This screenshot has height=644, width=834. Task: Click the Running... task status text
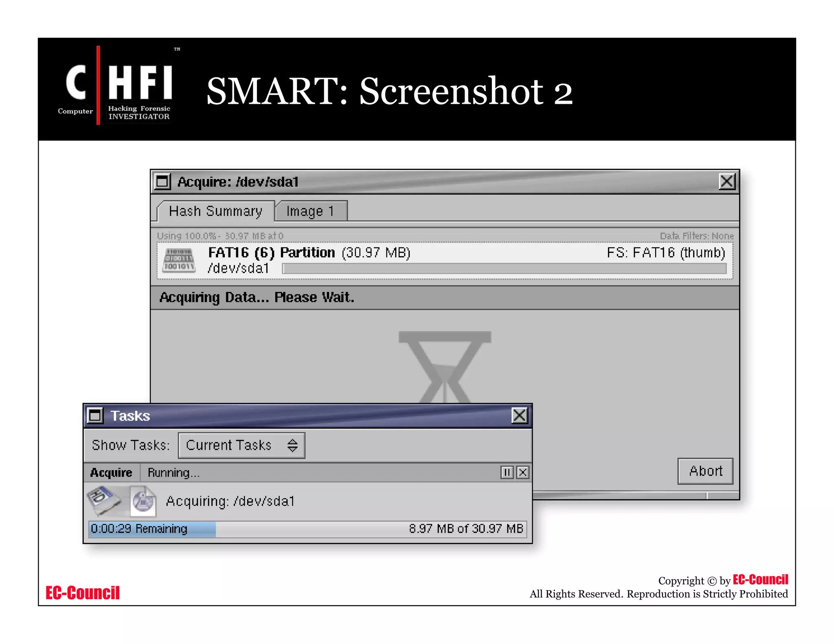coord(173,473)
